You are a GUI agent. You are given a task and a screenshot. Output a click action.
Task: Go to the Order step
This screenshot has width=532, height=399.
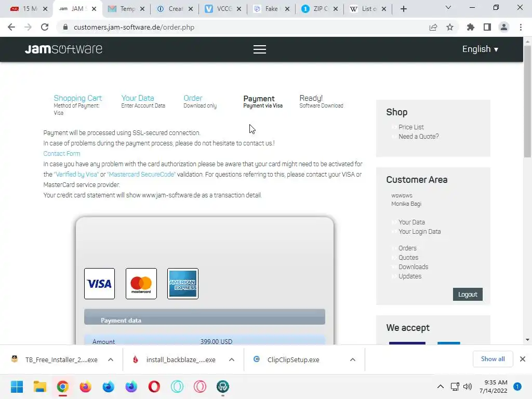pos(193,98)
